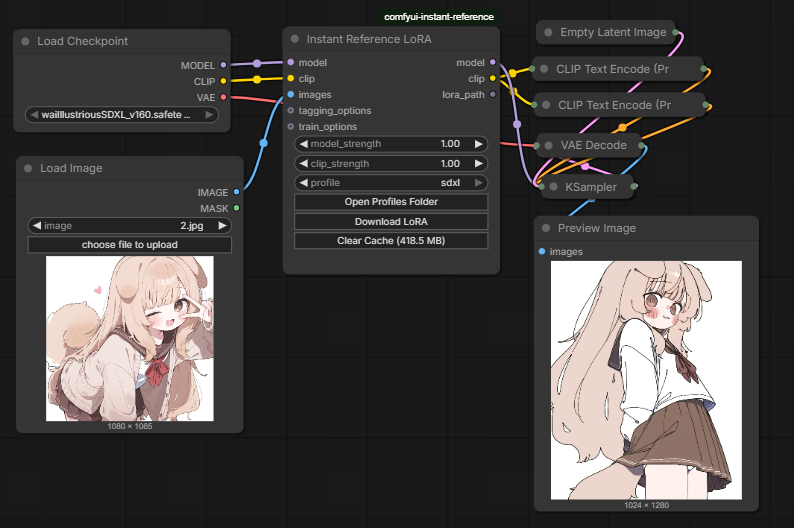The image size is (794, 528).
Task: Click the loaded image thumbnail in Load Image
Action: (130, 339)
